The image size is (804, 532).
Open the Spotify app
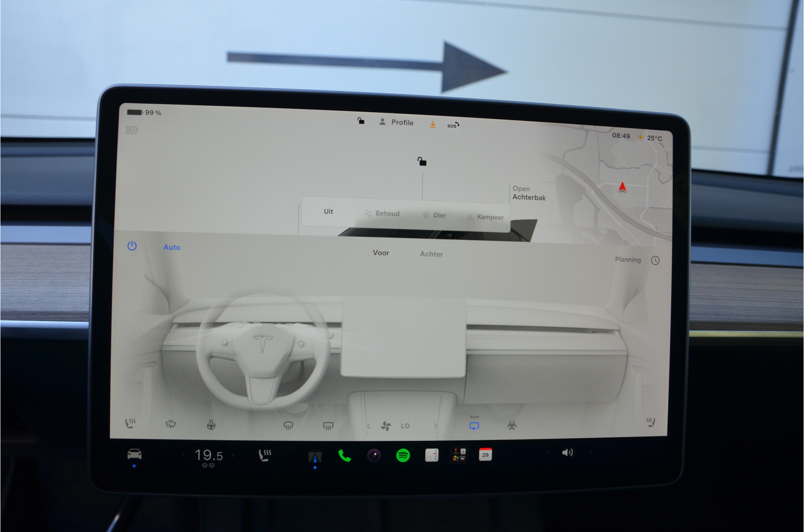click(x=403, y=455)
